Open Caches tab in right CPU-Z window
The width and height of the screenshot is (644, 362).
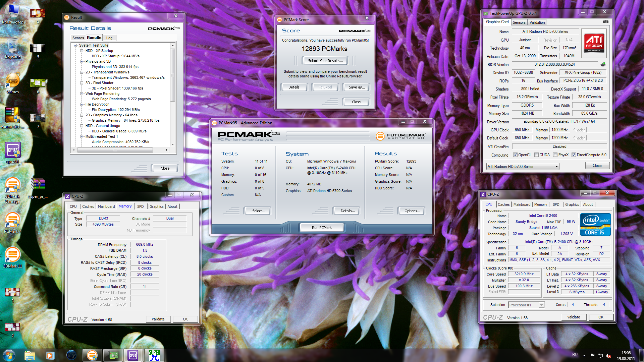(x=503, y=204)
